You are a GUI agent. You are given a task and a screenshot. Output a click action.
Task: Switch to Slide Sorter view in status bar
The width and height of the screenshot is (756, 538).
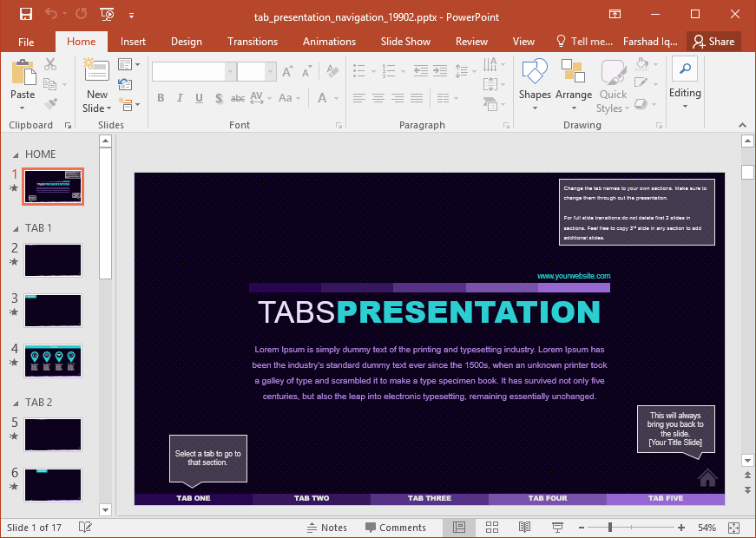pos(492,527)
